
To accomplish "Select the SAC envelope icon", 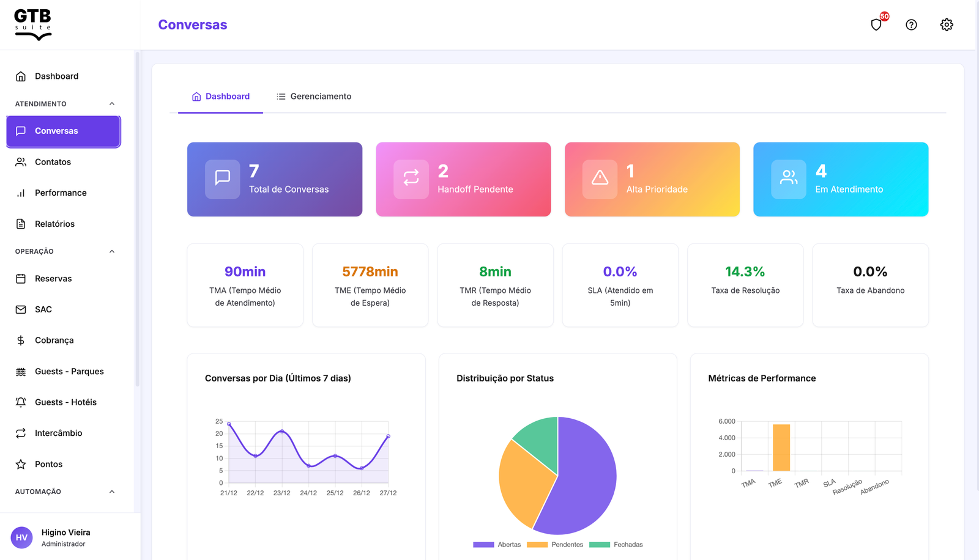I will coord(21,309).
